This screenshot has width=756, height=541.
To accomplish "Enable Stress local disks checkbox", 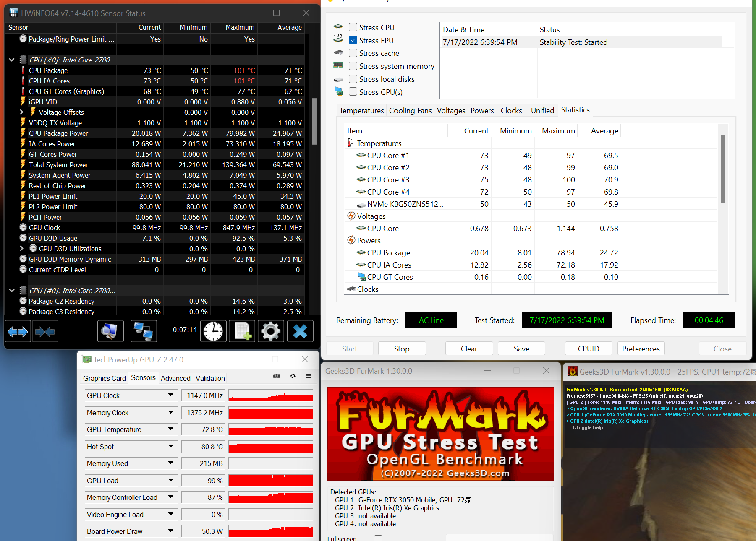I will 353,79.
